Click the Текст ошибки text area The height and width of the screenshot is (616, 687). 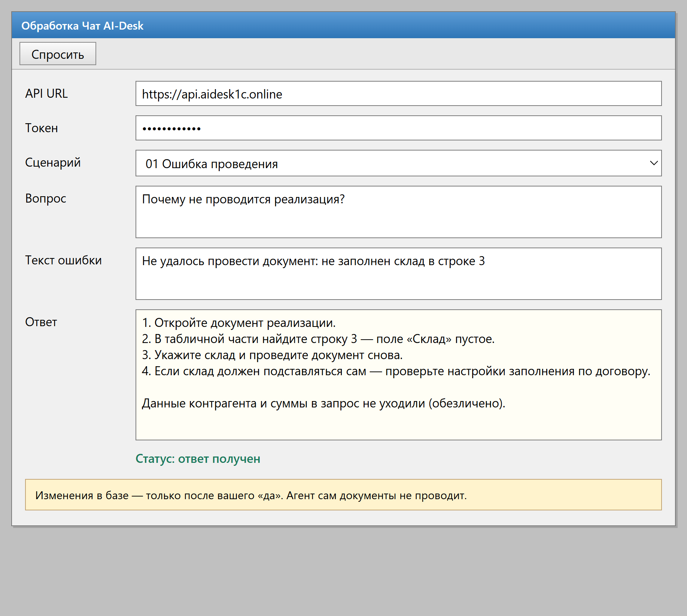(x=398, y=274)
